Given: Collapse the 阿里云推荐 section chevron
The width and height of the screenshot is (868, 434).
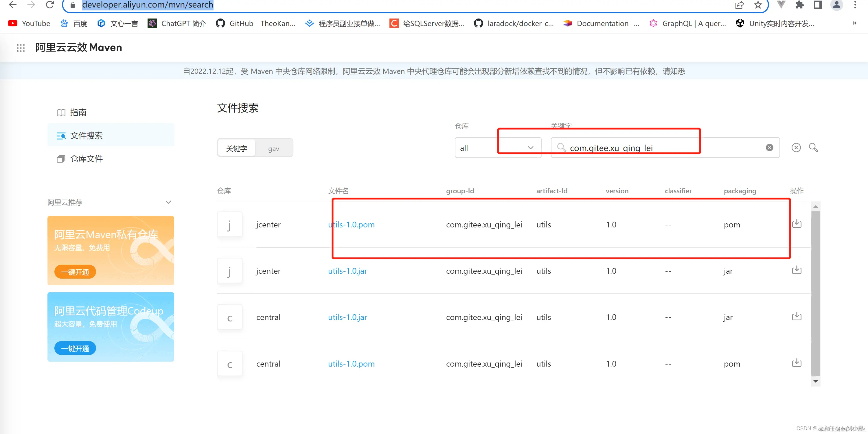Looking at the screenshot, I should tap(168, 202).
